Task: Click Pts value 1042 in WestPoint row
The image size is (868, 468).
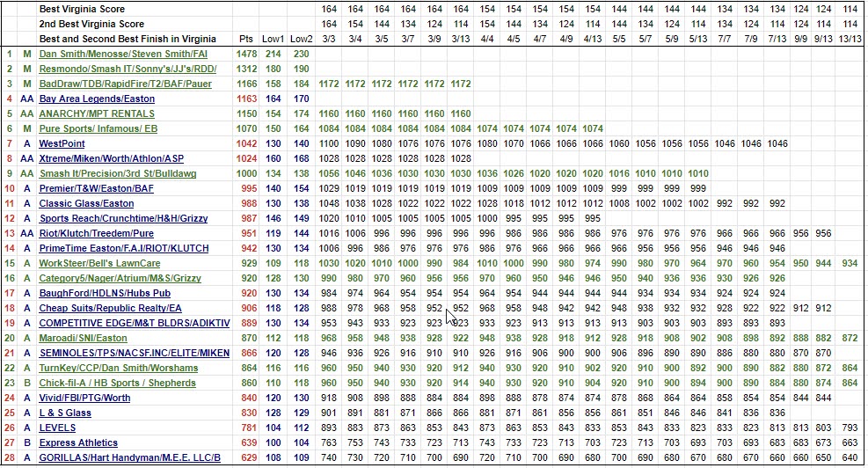Action: coord(246,143)
